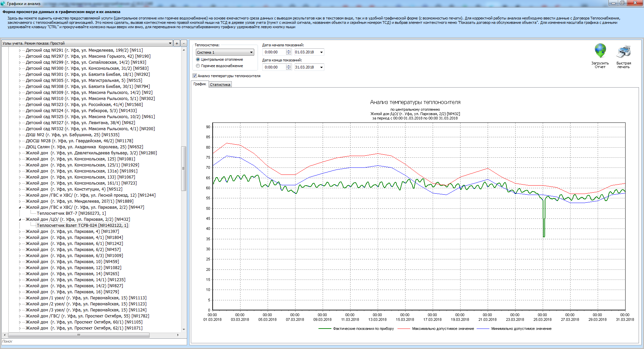Click the 'Быстрая печать' printer icon
The image size is (644, 349).
pyautogui.click(x=624, y=52)
